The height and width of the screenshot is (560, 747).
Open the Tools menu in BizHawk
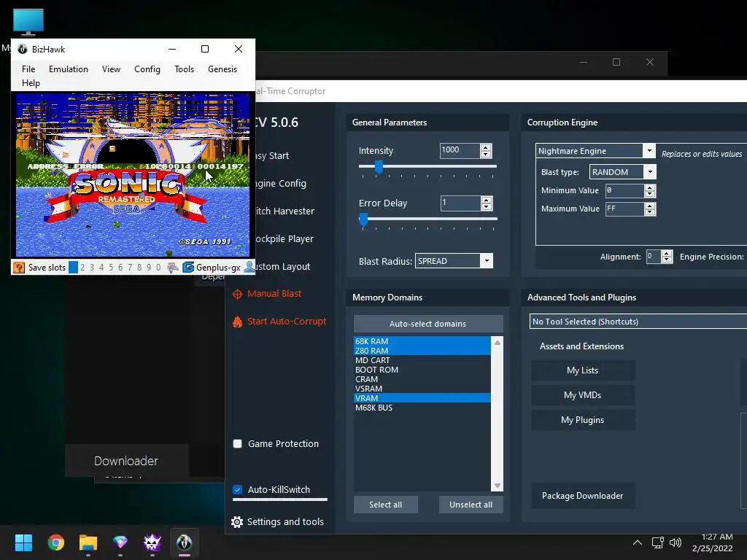click(184, 69)
